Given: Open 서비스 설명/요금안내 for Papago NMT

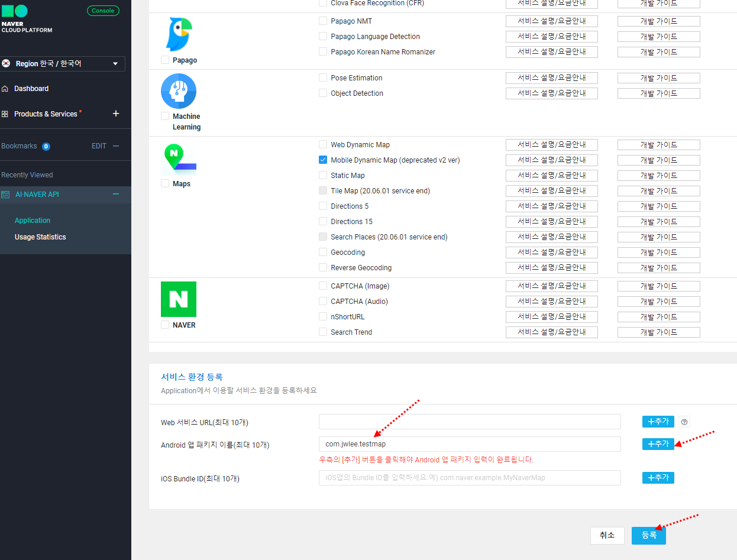Looking at the screenshot, I should 552,21.
